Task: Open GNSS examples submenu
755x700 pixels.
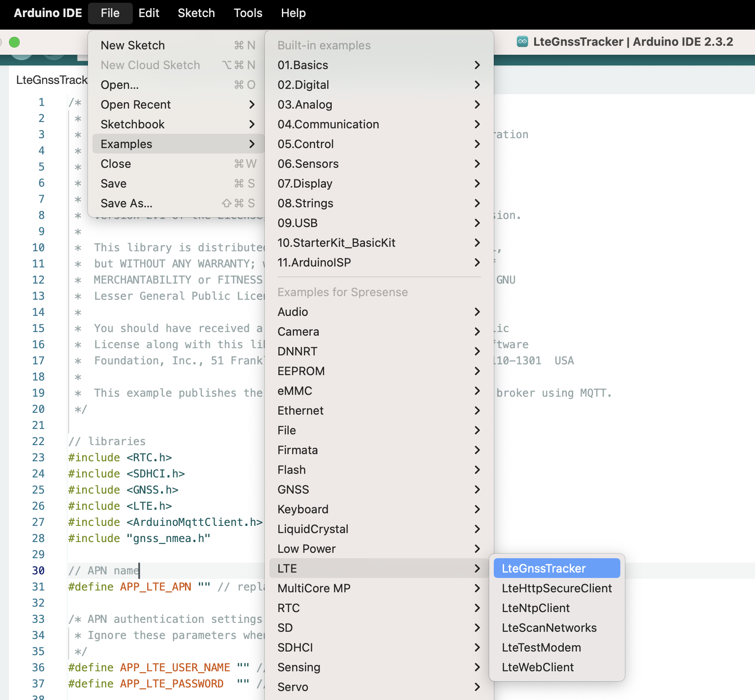Action: pyautogui.click(x=379, y=490)
